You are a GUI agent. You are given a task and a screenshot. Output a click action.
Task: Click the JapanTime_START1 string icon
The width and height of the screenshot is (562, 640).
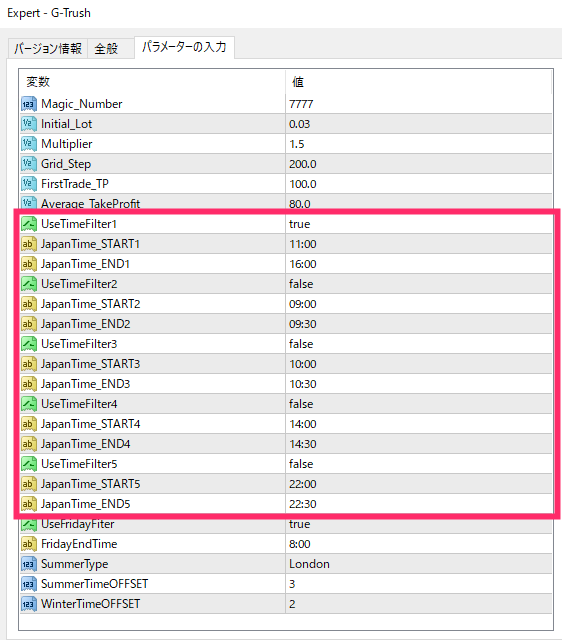coord(29,244)
